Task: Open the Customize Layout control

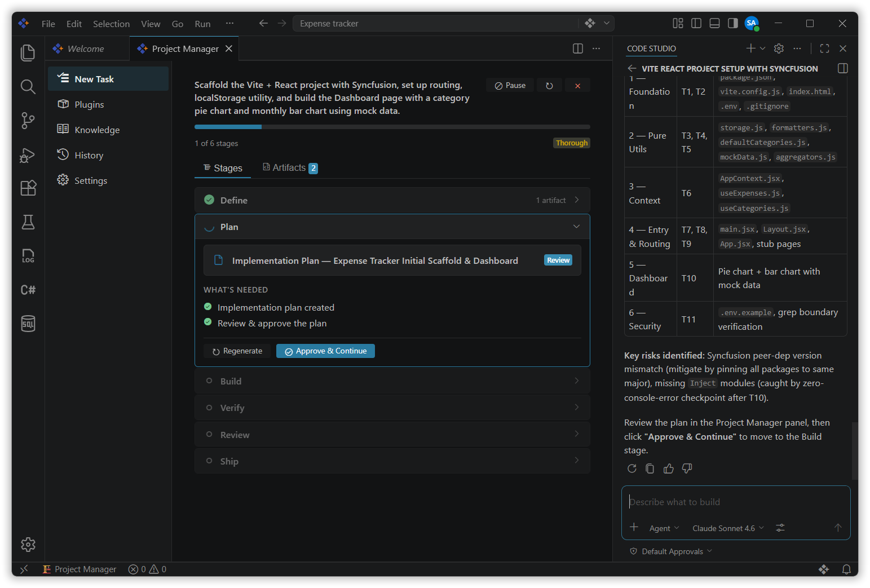Action: click(678, 23)
